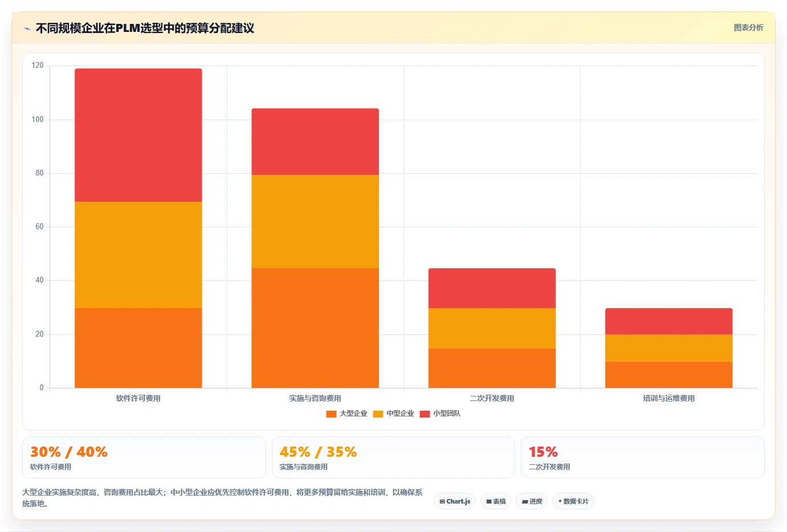Click the Chart.js tag pill
Viewport: 787px width, 532px height.
click(455, 501)
